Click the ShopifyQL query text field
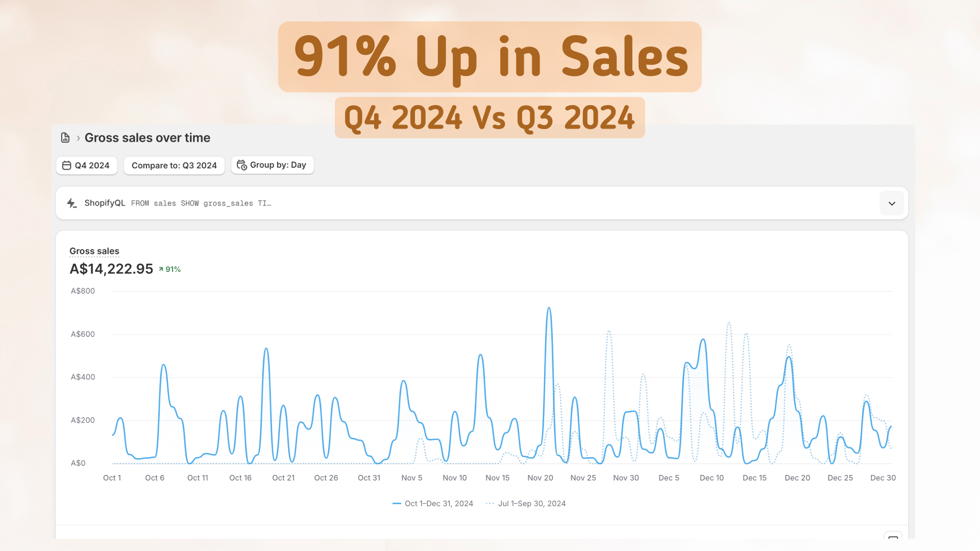 point(201,203)
